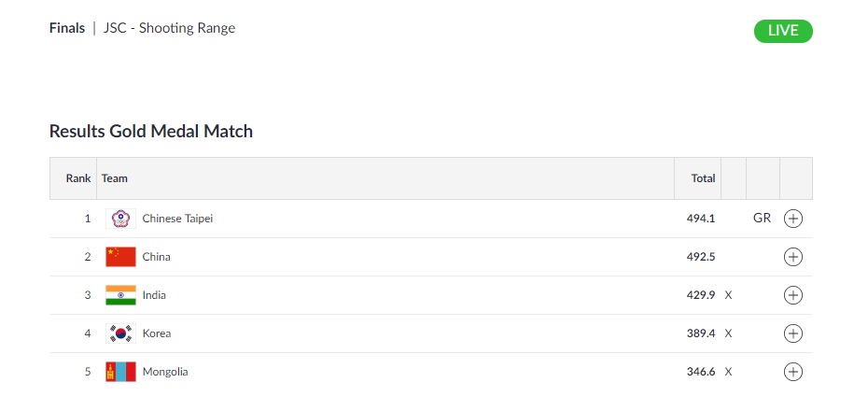Click the China flag icon
The height and width of the screenshot is (411, 868).
pos(120,257)
